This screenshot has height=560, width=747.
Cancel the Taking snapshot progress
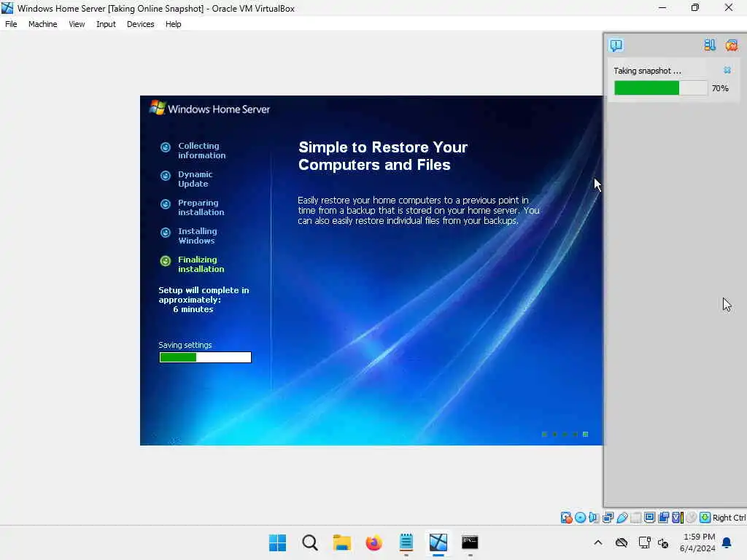[x=727, y=70]
